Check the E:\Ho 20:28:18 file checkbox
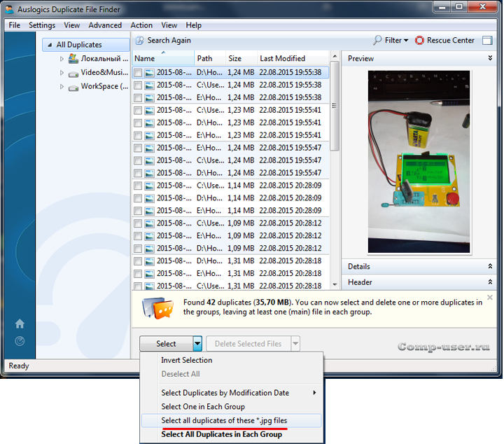The height and width of the screenshot is (444, 504). point(138,274)
